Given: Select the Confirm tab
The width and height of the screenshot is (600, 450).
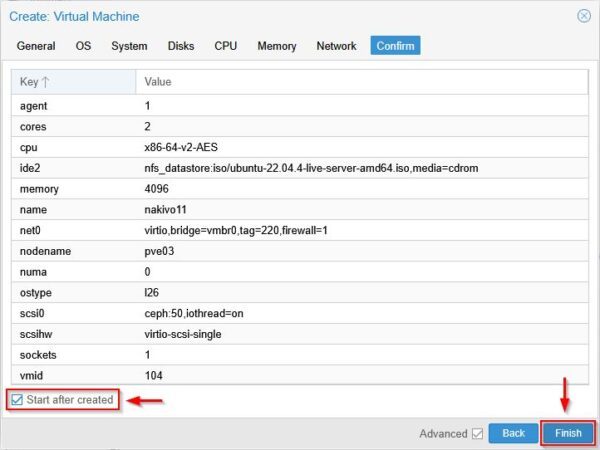Looking at the screenshot, I should click(x=395, y=46).
